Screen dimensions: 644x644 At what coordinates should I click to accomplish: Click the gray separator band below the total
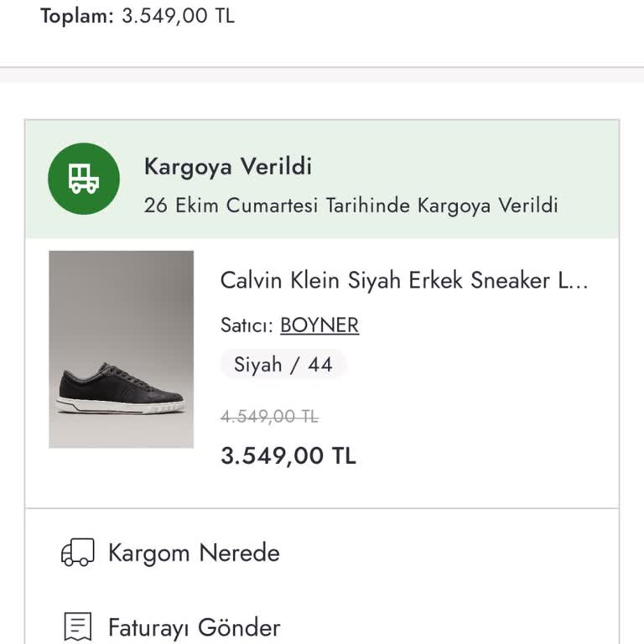click(322, 75)
